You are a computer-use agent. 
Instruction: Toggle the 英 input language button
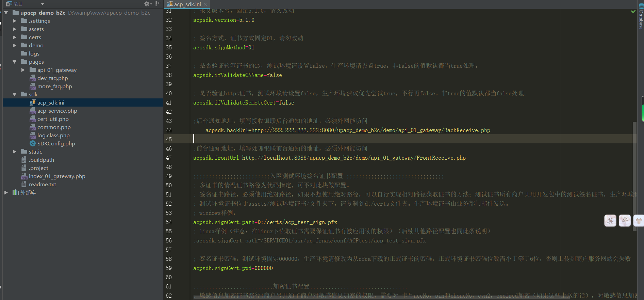(610, 221)
